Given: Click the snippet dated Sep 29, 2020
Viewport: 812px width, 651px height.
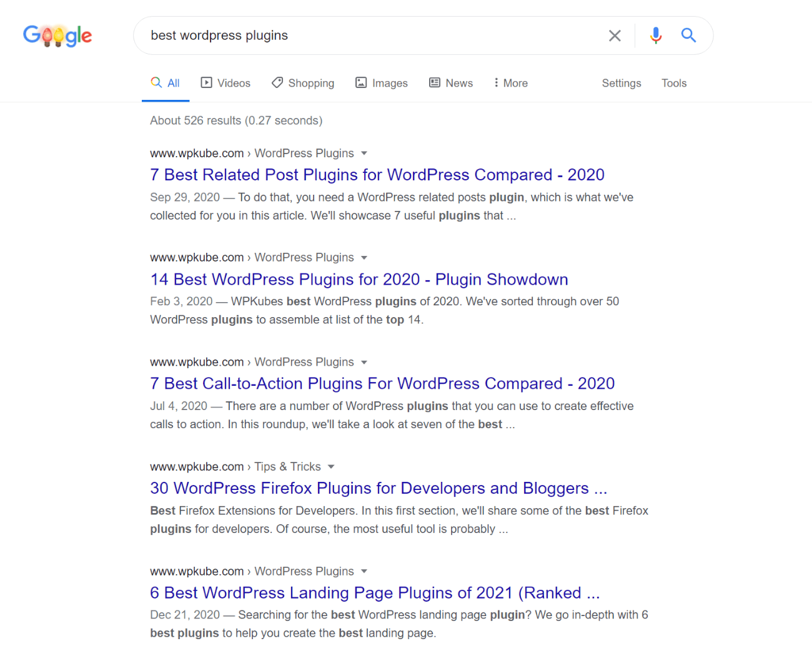Looking at the screenshot, I should tap(392, 207).
